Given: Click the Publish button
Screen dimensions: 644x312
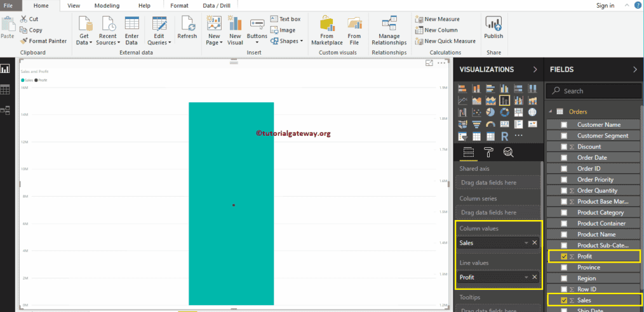Looking at the screenshot, I should coord(493,28).
